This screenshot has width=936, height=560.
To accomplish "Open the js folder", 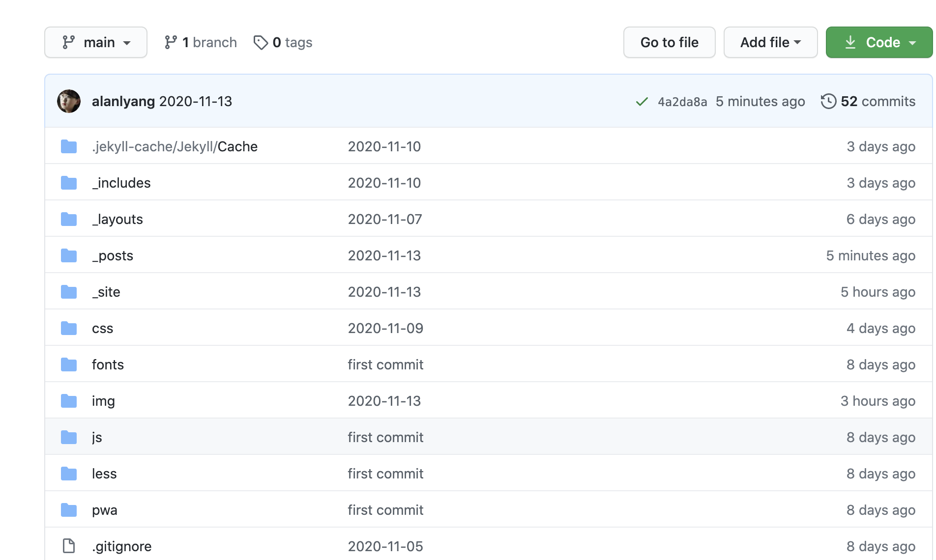I will point(97,437).
